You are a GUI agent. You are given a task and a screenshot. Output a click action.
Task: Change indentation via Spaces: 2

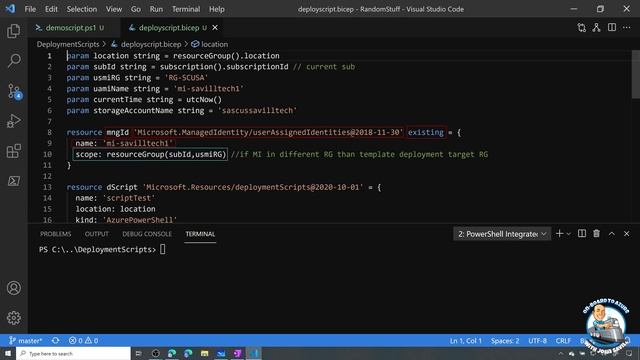[505, 340]
